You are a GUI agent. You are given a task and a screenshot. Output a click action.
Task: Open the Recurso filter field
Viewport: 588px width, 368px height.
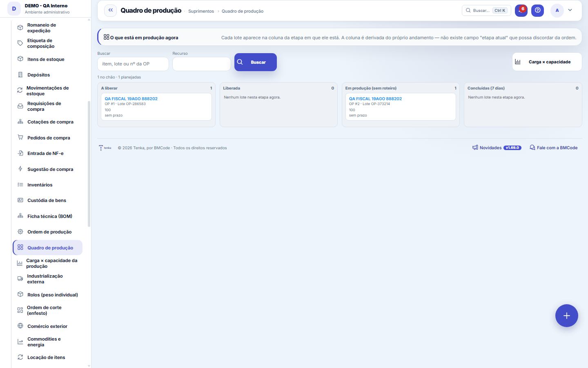pyautogui.click(x=202, y=64)
